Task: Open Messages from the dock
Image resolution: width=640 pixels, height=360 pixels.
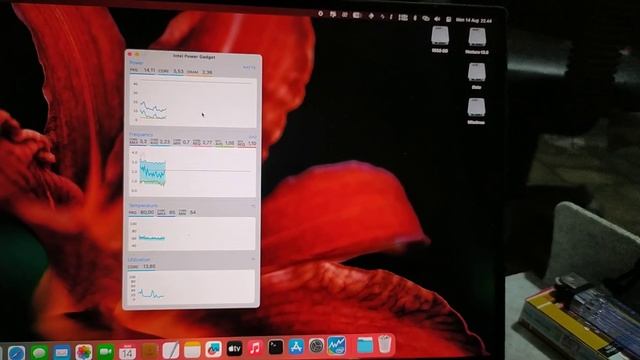Action: click(39, 352)
